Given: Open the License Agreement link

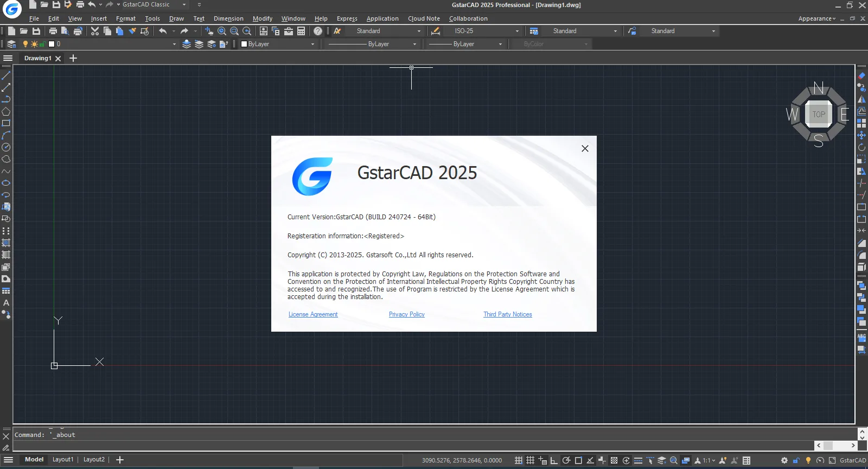Looking at the screenshot, I should (x=313, y=314).
